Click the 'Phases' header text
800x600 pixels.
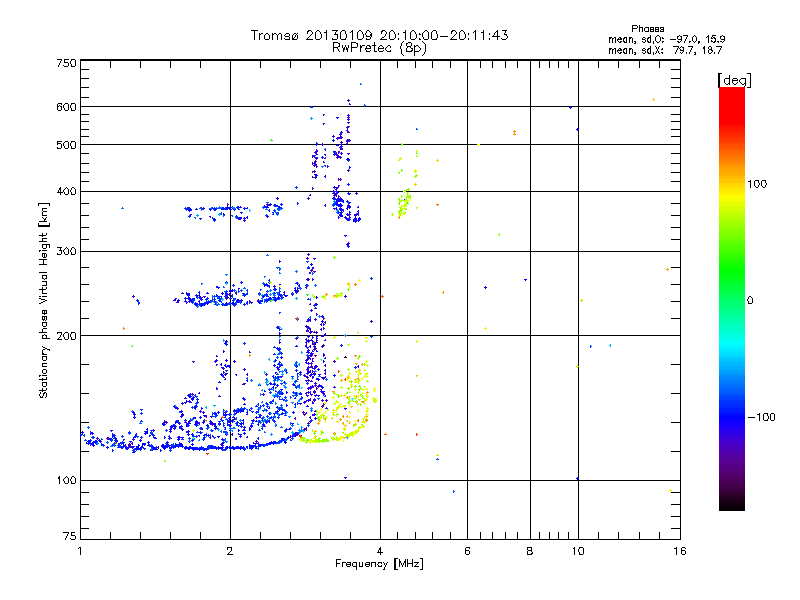pyautogui.click(x=647, y=29)
